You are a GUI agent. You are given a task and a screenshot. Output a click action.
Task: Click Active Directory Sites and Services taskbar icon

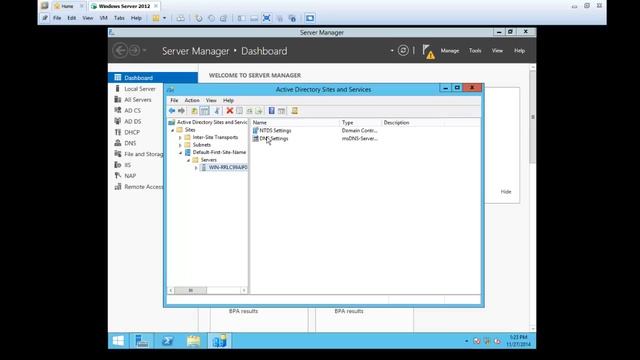pyautogui.click(x=220, y=341)
